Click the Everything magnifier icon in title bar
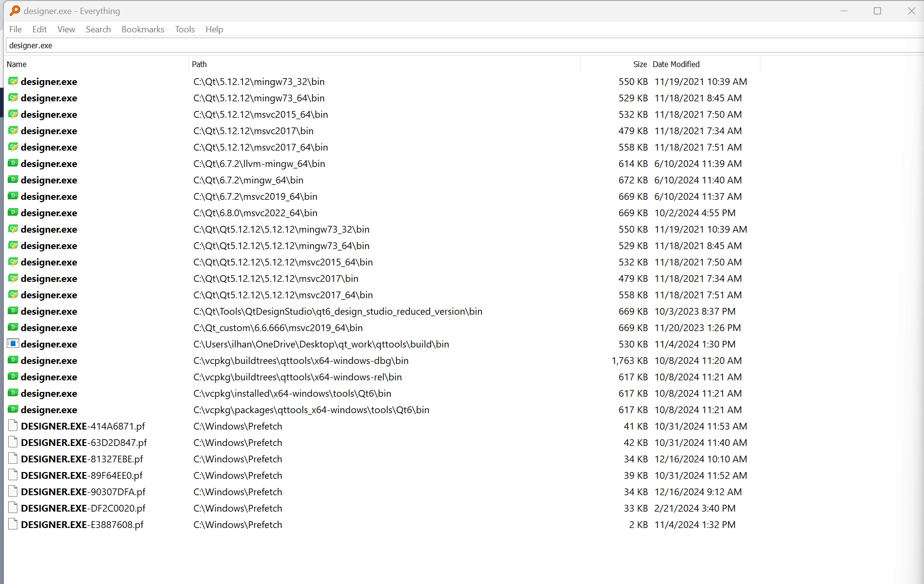 15,11
